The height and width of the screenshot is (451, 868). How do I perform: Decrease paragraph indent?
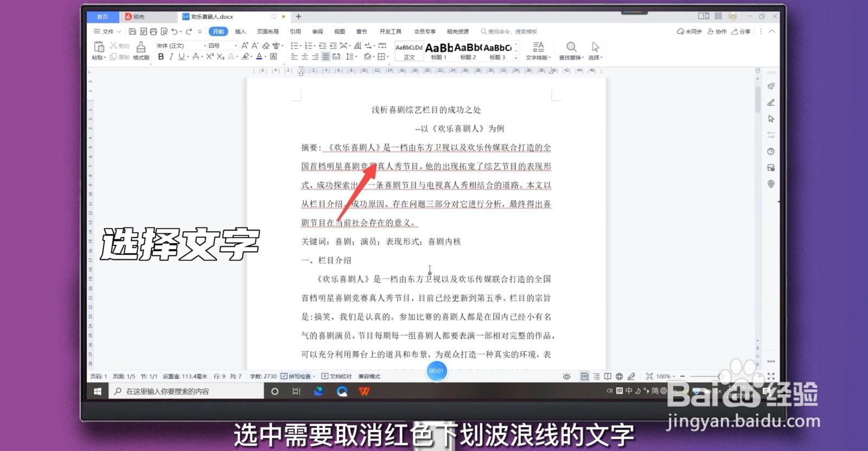[x=323, y=46]
